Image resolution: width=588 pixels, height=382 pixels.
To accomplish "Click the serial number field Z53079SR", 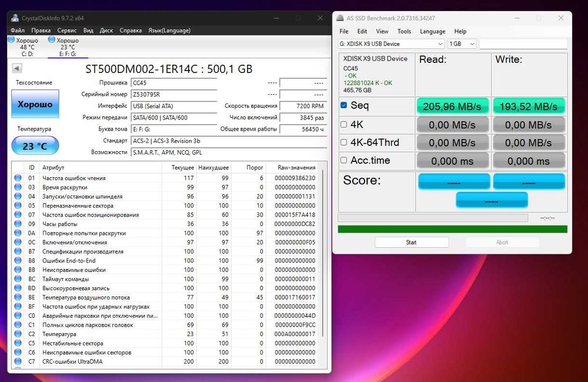I will pyautogui.click(x=174, y=95).
